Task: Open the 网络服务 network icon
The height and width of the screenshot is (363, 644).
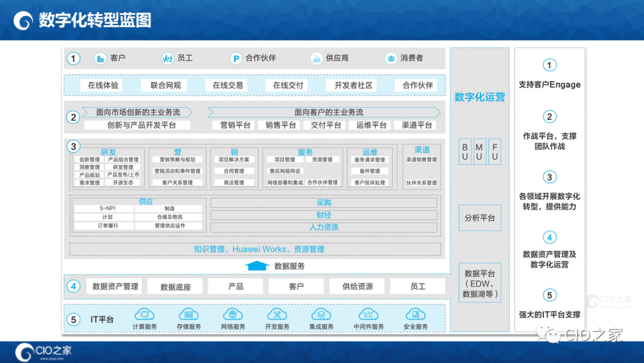Action: (233, 313)
